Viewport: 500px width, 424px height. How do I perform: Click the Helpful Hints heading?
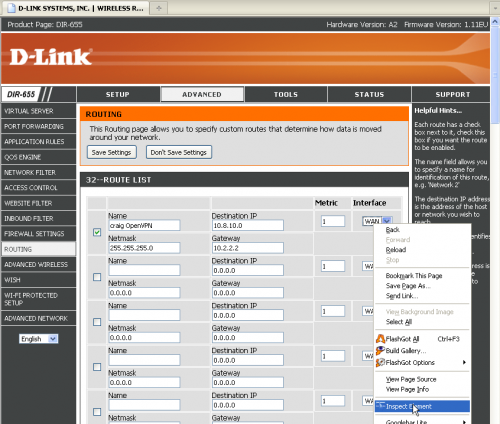tap(438, 111)
